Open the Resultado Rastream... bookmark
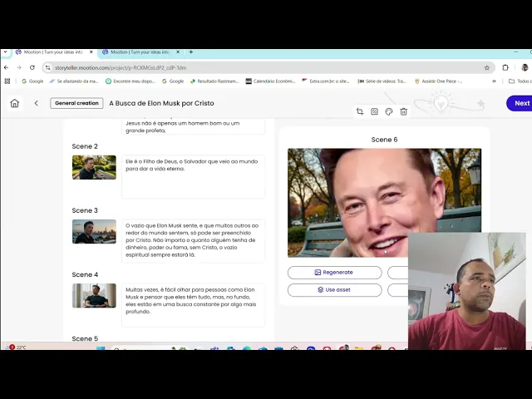This screenshot has width=532, height=399. (214, 81)
